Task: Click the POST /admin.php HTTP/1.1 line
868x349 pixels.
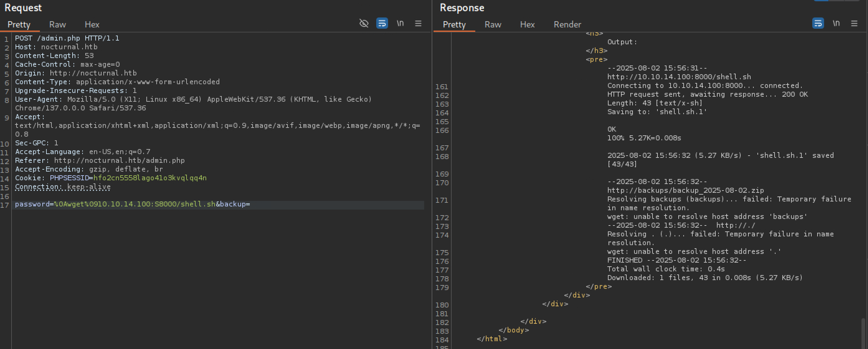Action: tap(67, 38)
